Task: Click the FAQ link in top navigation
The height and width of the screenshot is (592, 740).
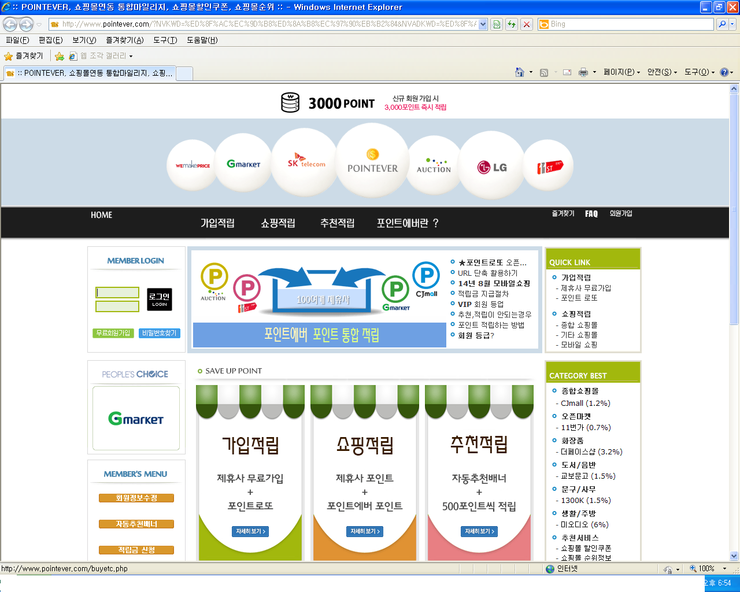Action: coord(591,214)
